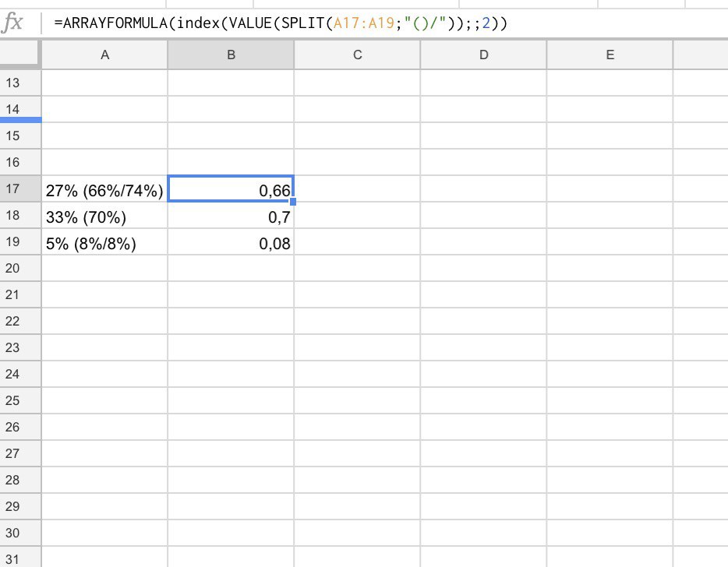Viewport: 728px width, 567px height.
Task: Select row 27 header
Action: [20, 453]
